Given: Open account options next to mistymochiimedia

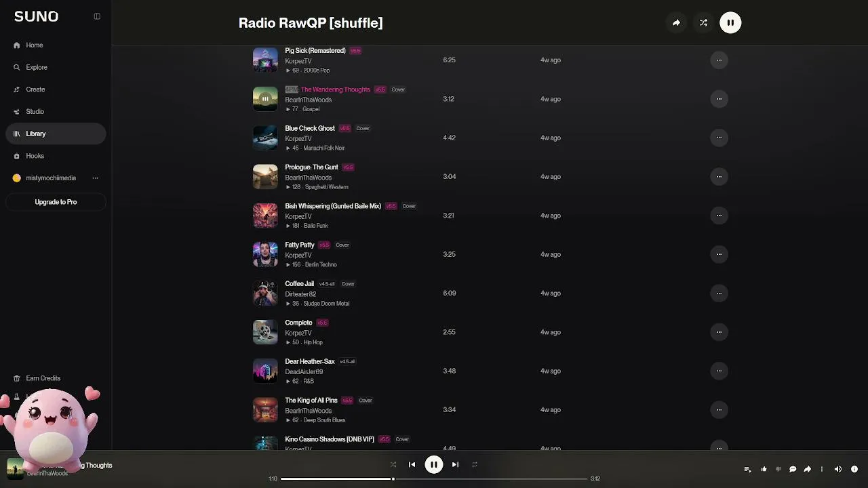Looking at the screenshot, I should 95,178.
